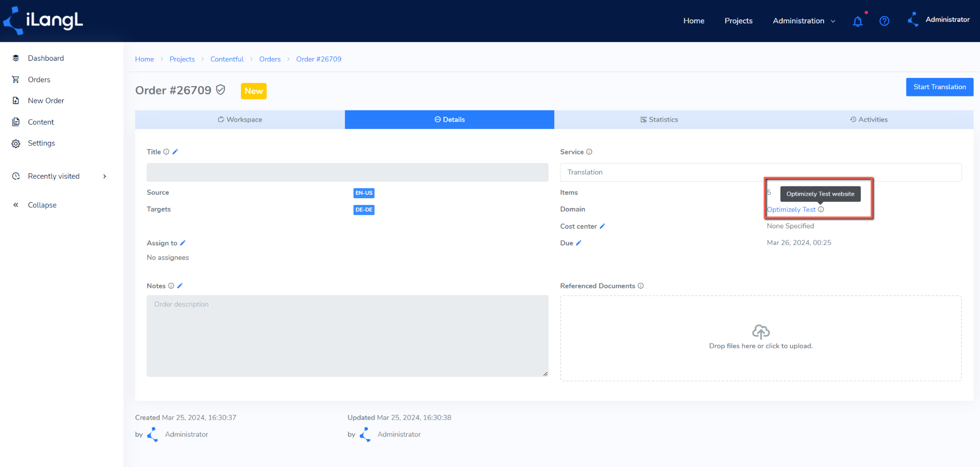Switch to the Workspace tab

pos(240,119)
